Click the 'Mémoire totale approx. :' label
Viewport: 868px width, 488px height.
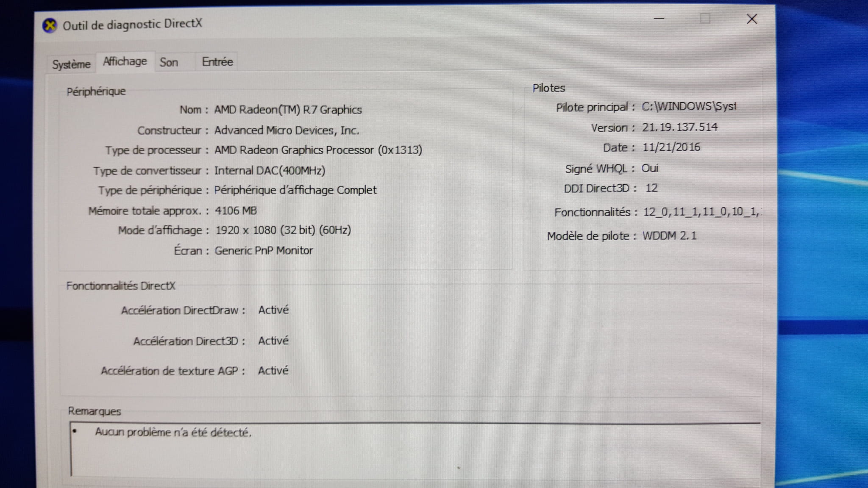[x=149, y=211]
